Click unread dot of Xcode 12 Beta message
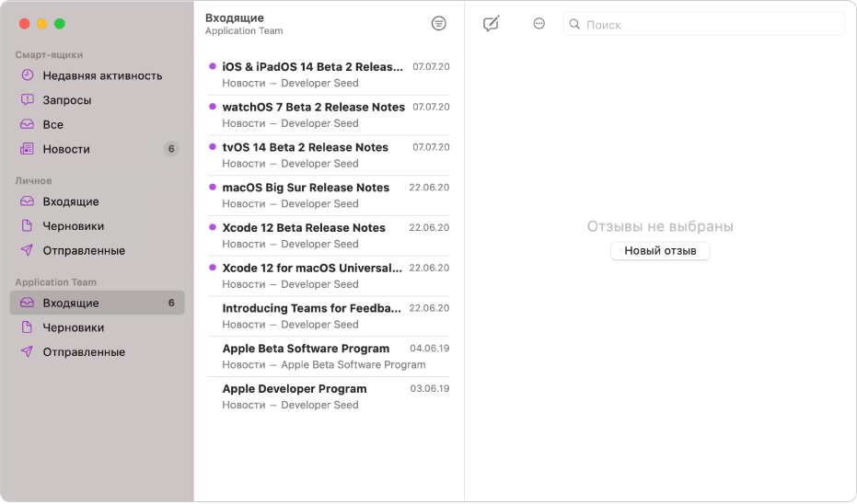857x504 pixels. (213, 227)
